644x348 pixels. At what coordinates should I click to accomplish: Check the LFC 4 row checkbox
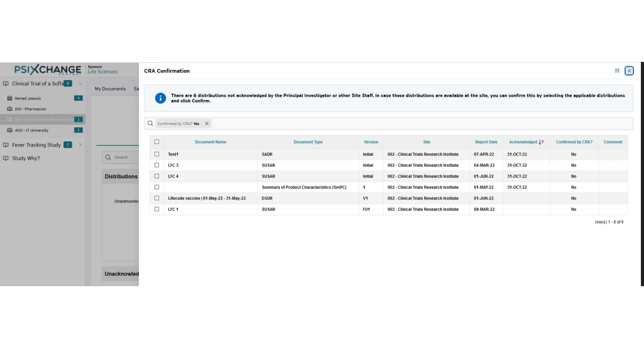(x=157, y=176)
